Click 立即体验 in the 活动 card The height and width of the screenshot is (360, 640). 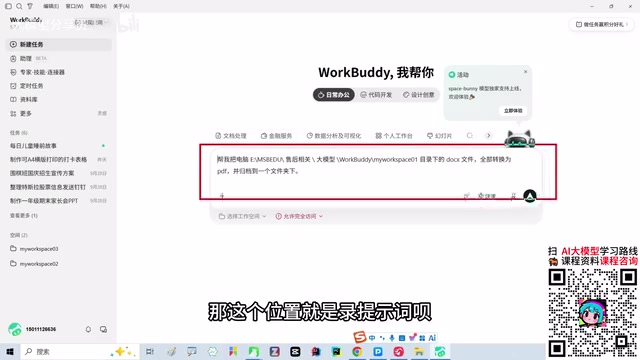coord(513,111)
